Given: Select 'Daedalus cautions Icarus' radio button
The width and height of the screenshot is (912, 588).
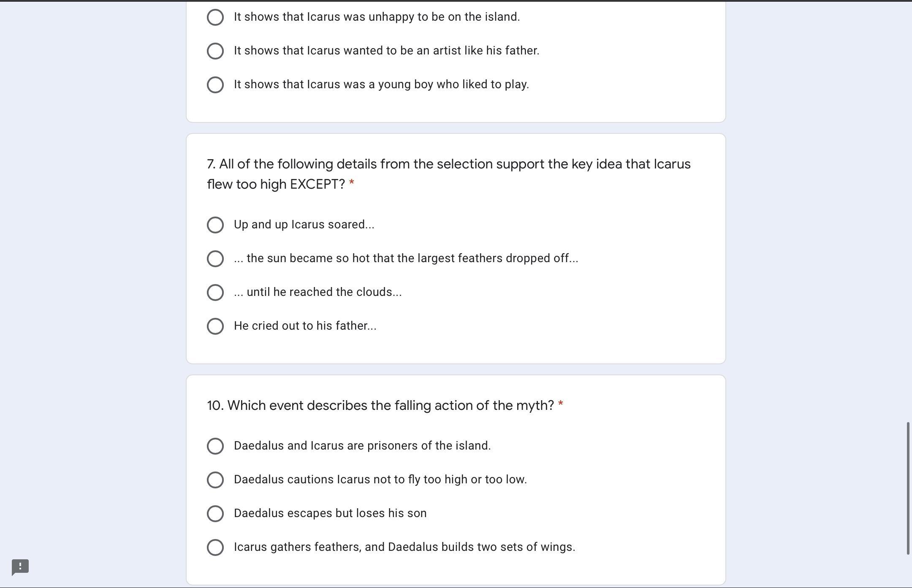Looking at the screenshot, I should 215,480.
